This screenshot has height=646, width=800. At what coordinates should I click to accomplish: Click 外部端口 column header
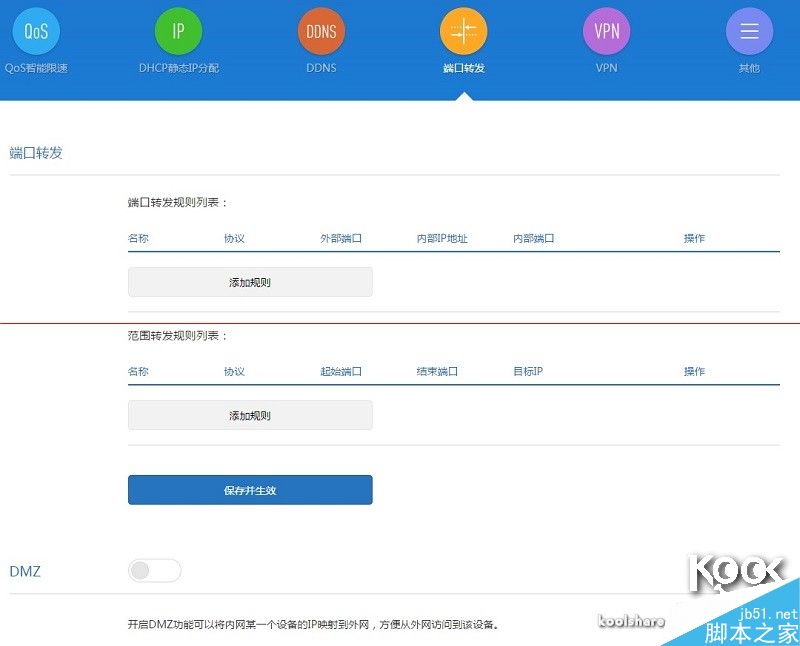(x=341, y=238)
